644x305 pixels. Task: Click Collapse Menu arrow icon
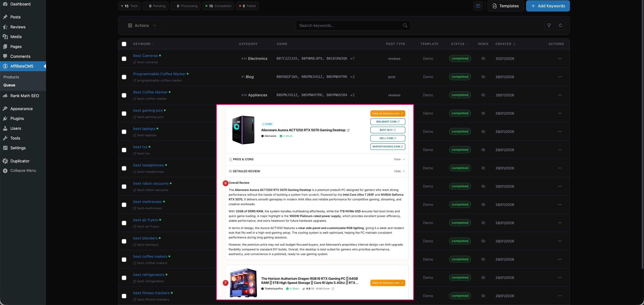point(5,171)
